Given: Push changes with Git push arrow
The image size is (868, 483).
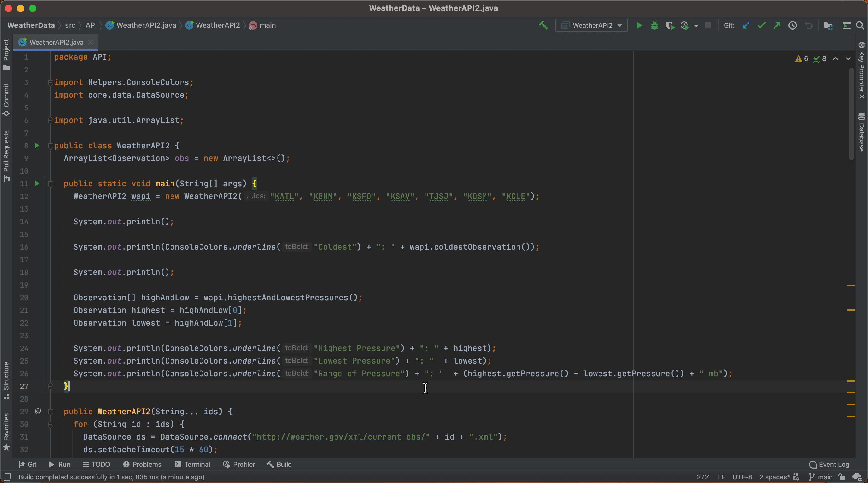Looking at the screenshot, I should [777, 26].
